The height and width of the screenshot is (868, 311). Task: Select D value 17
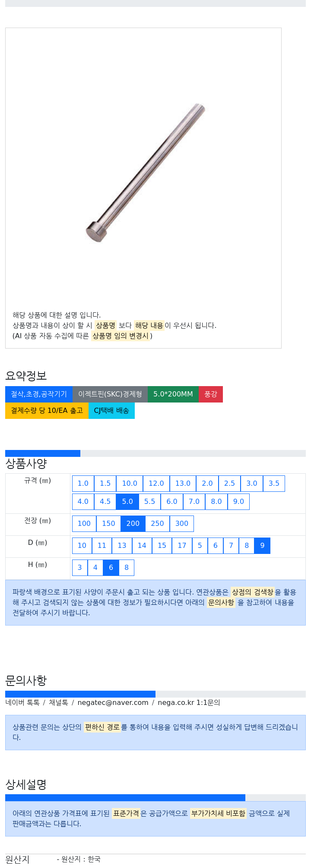point(182,546)
